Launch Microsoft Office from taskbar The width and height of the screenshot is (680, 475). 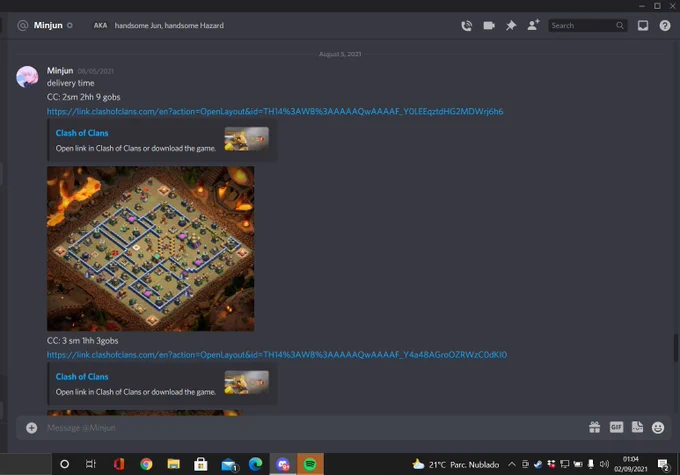(119, 464)
